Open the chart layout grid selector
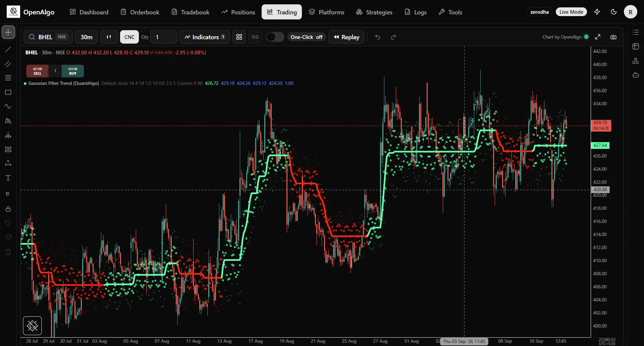 (x=239, y=37)
